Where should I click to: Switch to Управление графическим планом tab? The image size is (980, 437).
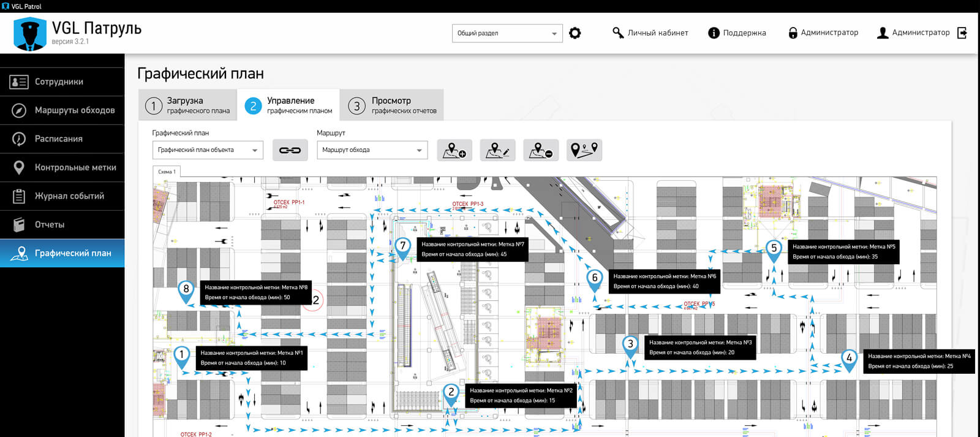pos(288,105)
